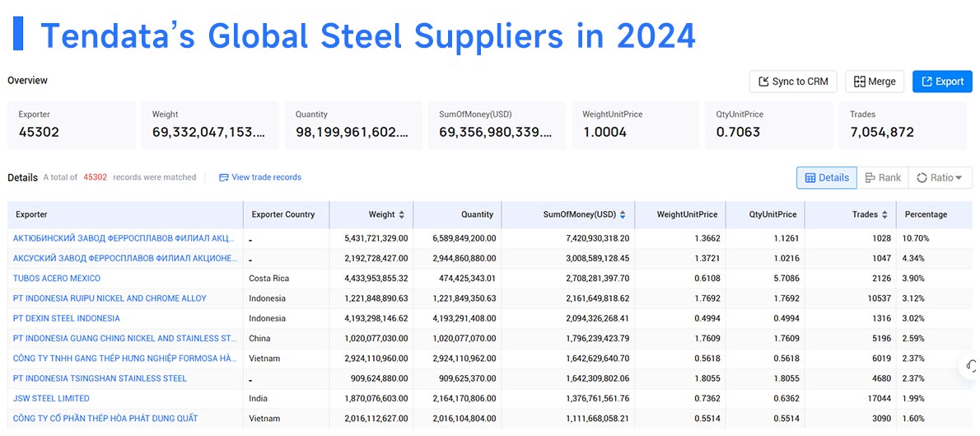Click the Sync to CRM button
This screenshot has height=436, width=980.
point(792,82)
